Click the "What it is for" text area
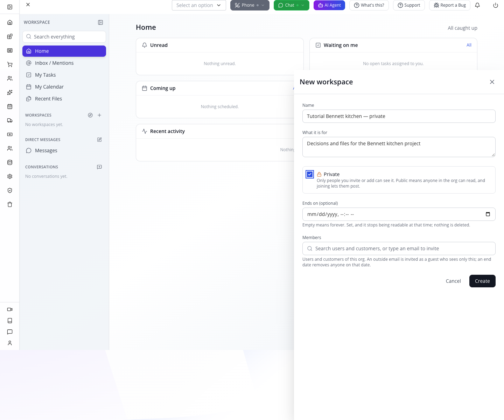Image resolution: width=504 pixels, height=420 pixels. (399, 147)
